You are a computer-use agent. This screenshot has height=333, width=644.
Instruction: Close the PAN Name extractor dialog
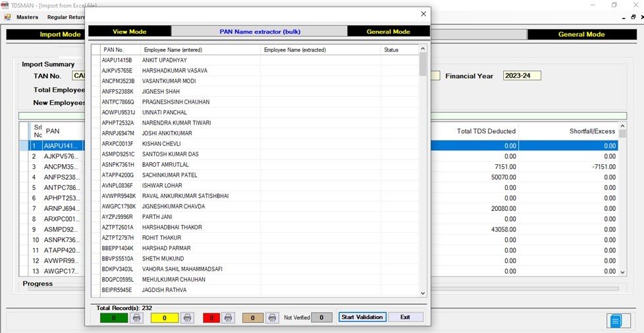click(x=423, y=14)
